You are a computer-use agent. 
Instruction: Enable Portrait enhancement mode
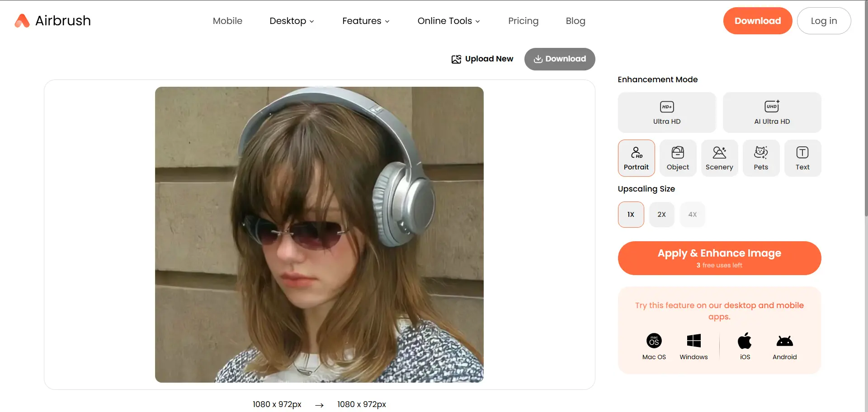636,158
